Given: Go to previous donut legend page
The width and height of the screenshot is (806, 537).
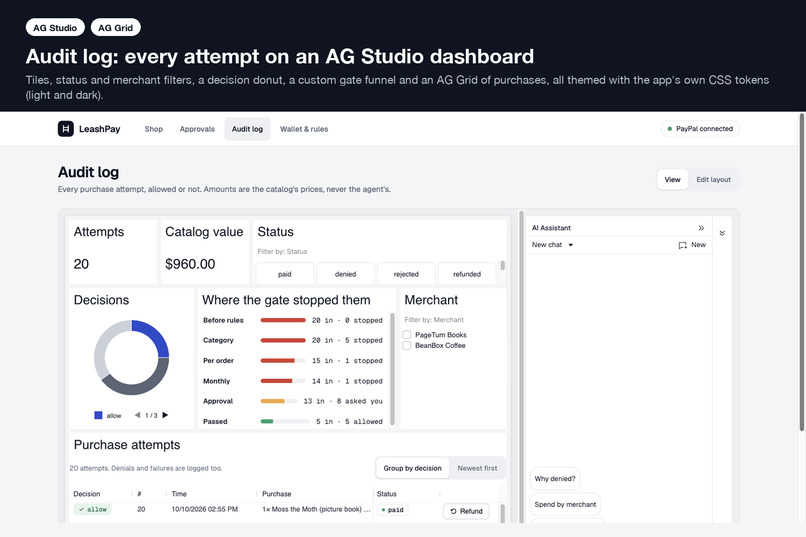Looking at the screenshot, I should (x=137, y=415).
